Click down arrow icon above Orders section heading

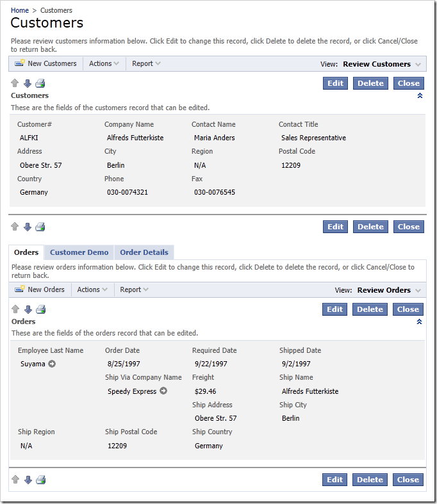point(28,309)
